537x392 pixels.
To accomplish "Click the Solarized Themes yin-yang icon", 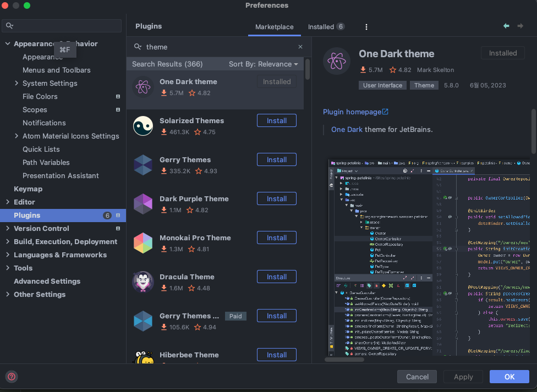I will pyautogui.click(x=143, y=126).
